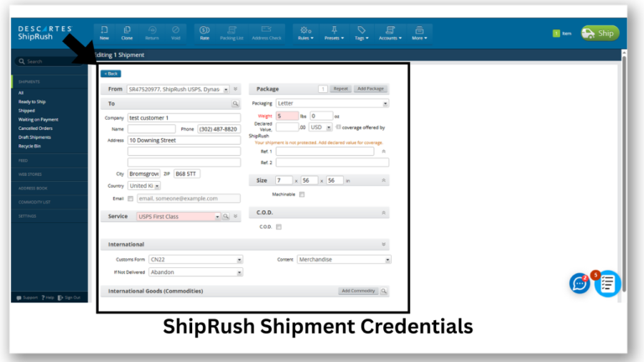Viewport: 644px width, 362px height.
Task: Click the Service search icon
Action: pos(226,216)
